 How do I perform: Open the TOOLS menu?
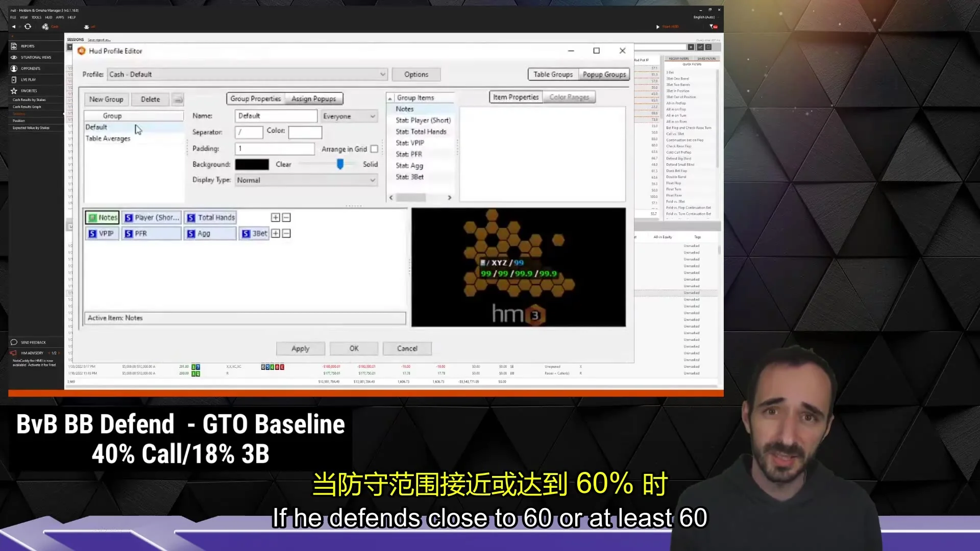36,17
